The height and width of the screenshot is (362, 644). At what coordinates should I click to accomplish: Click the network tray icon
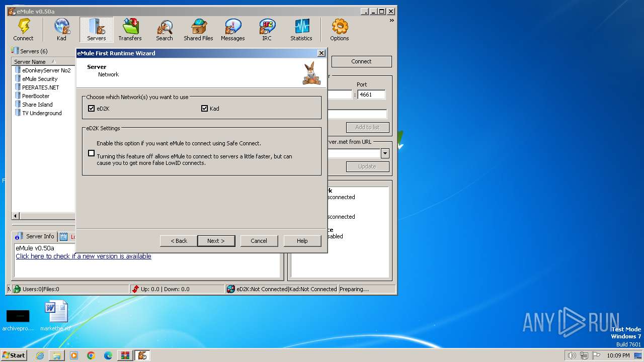click(584, 355)
